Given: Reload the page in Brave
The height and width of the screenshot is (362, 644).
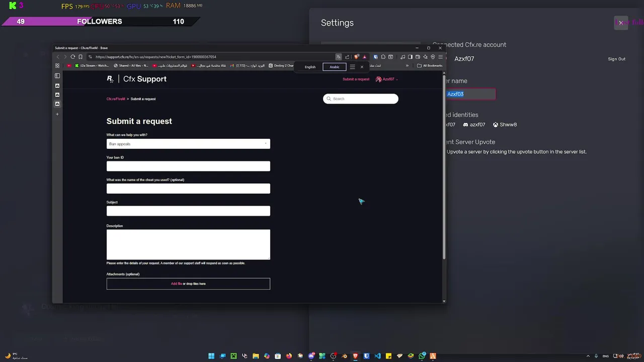Looking at the screenshot, I should tap(73, 57).
